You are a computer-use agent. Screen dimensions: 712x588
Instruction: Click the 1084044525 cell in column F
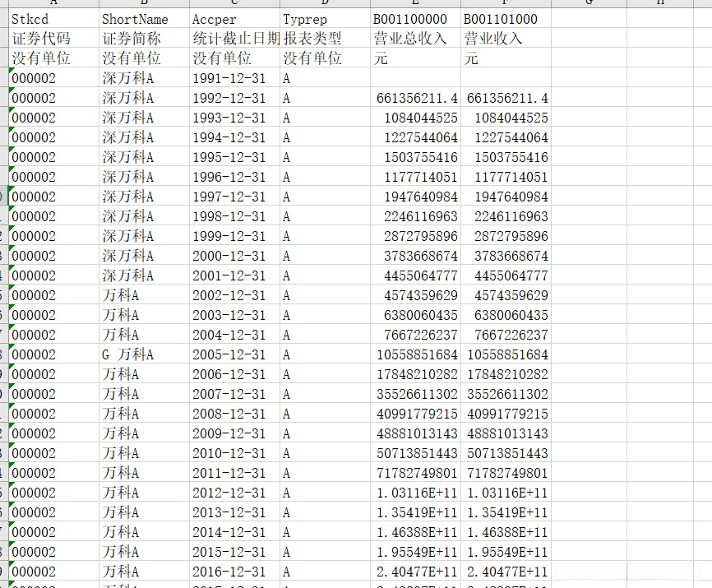tap(506, 117)
